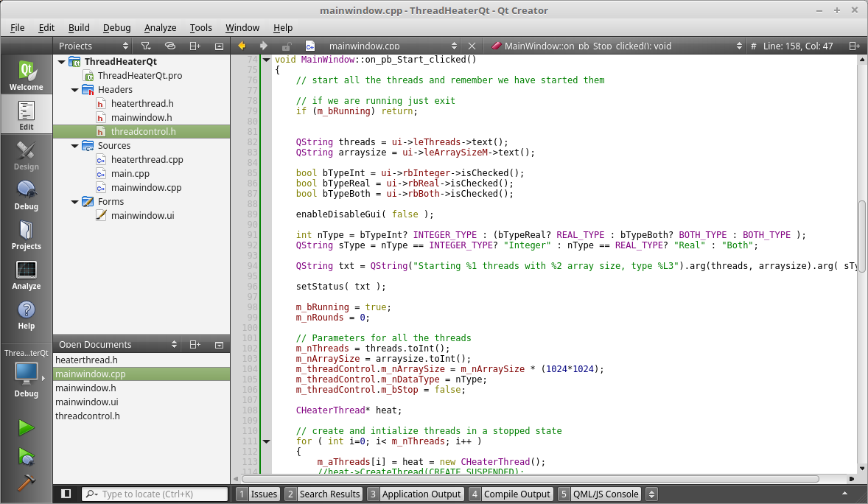The height and width of the screenshot is (504, 868).
Task: Click the green Run button
Action: pyautogui.click(x=27, y=428)
